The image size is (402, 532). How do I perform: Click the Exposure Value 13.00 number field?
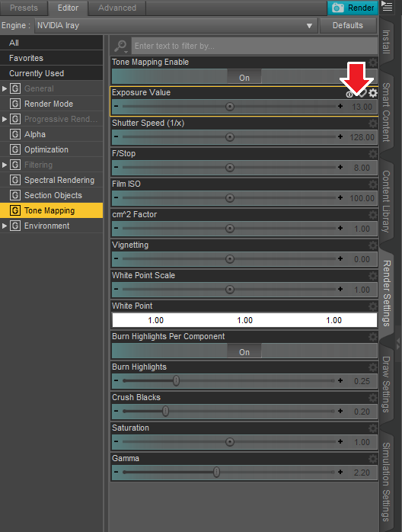(362, 107)
